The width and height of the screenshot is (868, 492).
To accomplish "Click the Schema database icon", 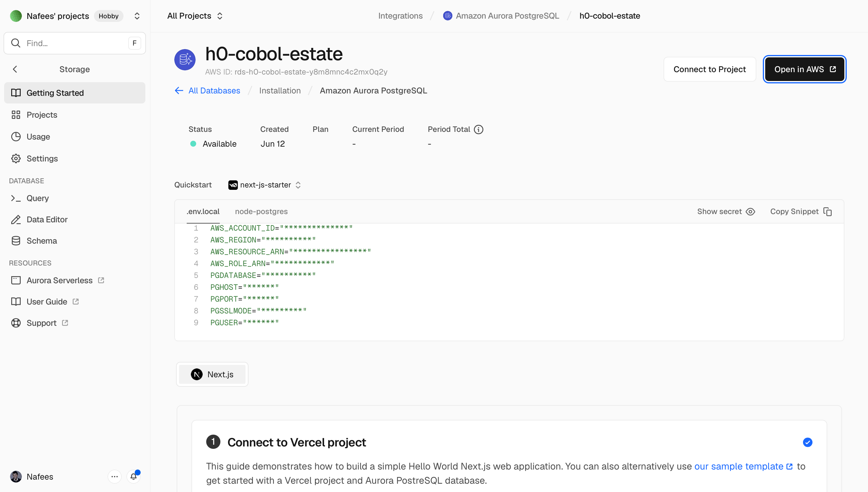I will click(16, 241).
